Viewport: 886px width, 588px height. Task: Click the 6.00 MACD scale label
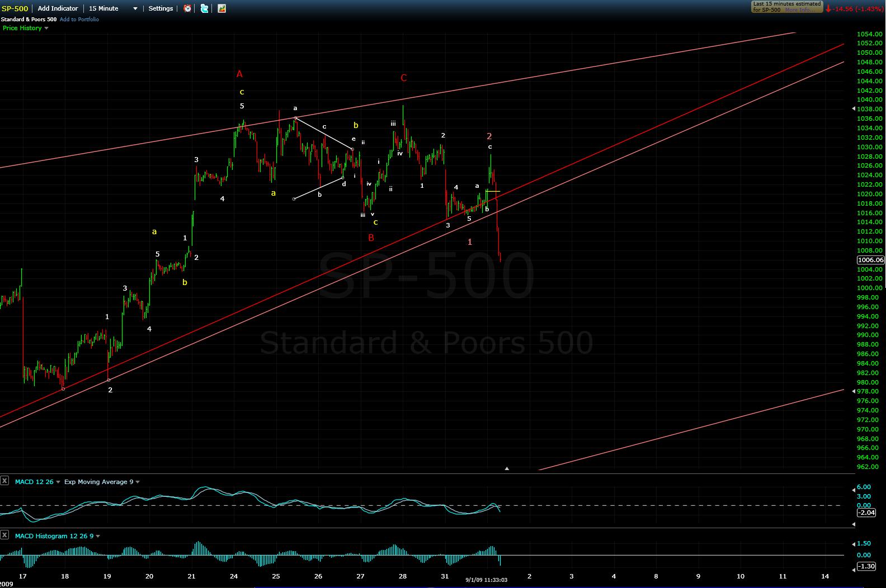tap(864, 487)
